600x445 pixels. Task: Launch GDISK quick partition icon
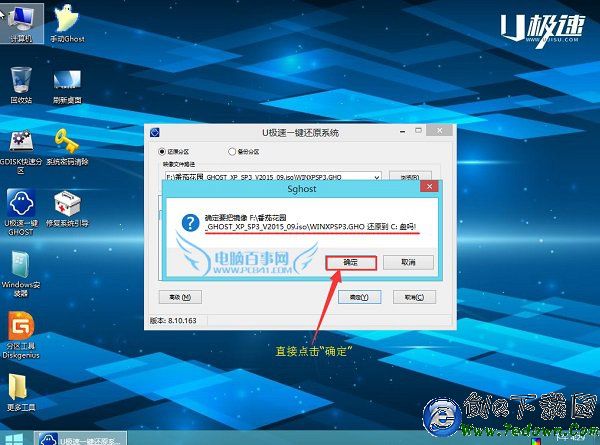point(21,152)
